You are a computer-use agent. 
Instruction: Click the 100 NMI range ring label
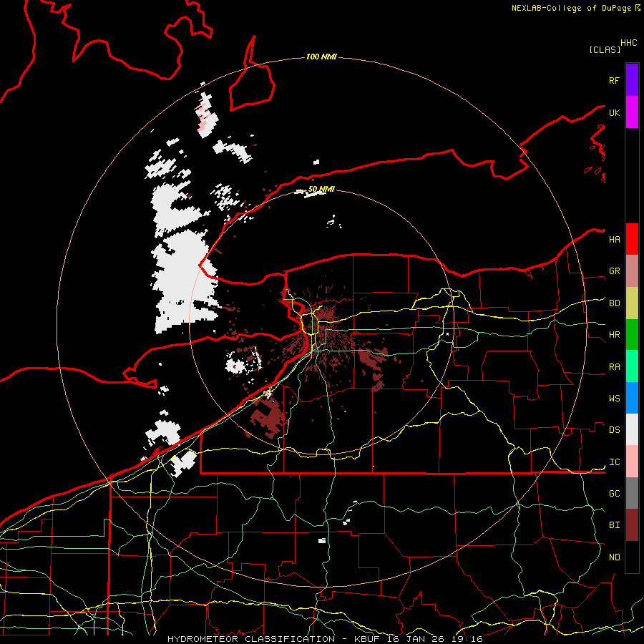pos(321,57)
